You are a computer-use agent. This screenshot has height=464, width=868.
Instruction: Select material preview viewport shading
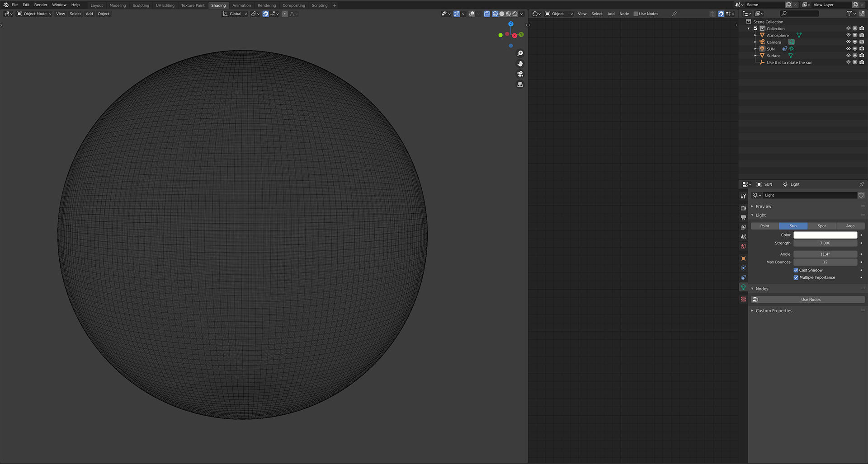508,14
